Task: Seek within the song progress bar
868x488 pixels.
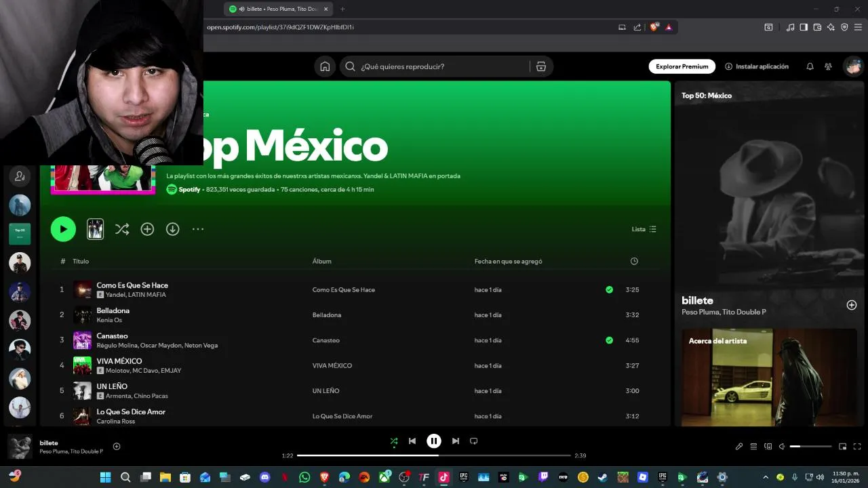Action: click(434, 455)
